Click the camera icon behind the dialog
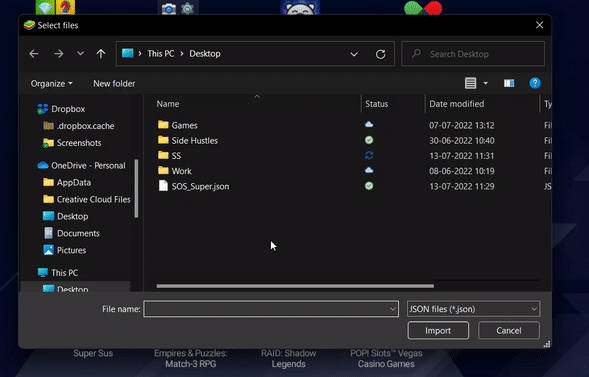Screen dimensions: 589x377 pyautogui.click(x=169, y=8)
